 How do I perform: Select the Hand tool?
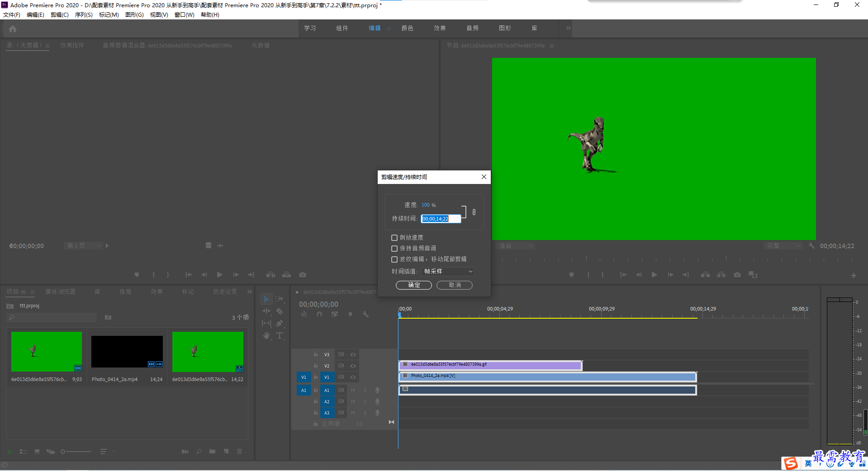(266, 335)
